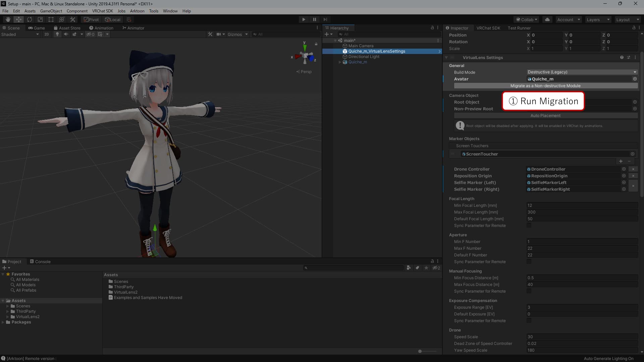
Task: Open object picker for DroneController field
Action: pyautogui.click(x=624, y=169)
